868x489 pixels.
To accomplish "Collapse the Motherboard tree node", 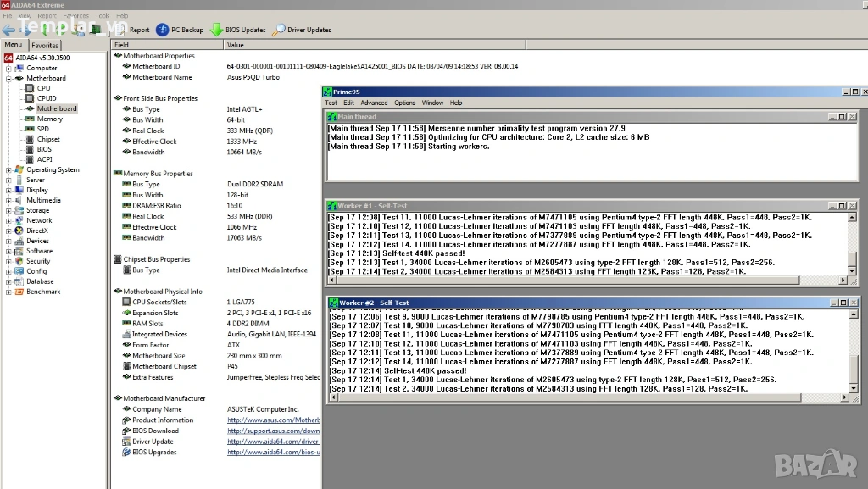I will coord(8,78).
